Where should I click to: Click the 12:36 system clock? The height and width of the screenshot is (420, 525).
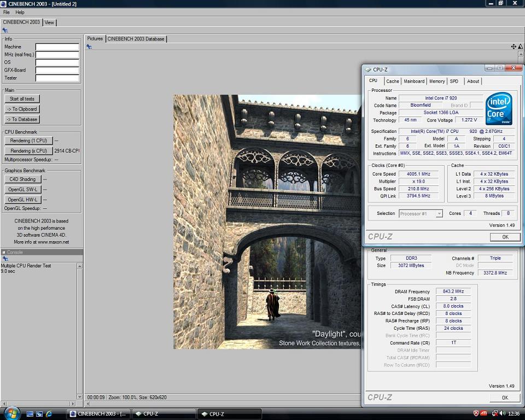tap(514, 414)
